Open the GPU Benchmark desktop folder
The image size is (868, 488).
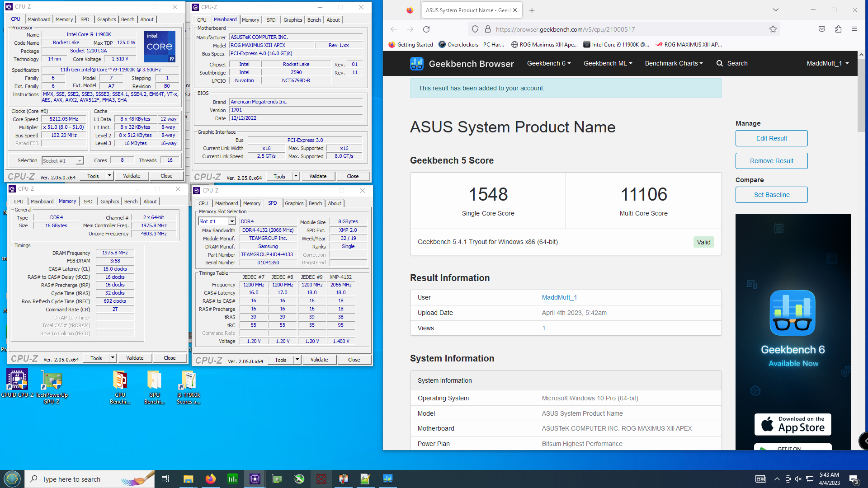(x=155, y=387)
